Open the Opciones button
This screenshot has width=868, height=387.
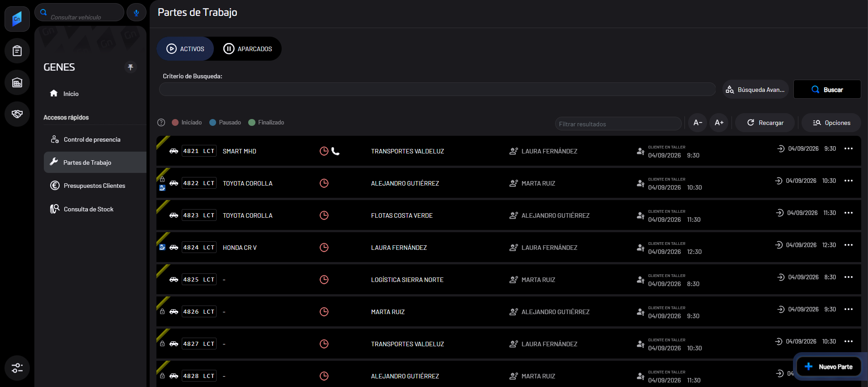tap(831, 123)
